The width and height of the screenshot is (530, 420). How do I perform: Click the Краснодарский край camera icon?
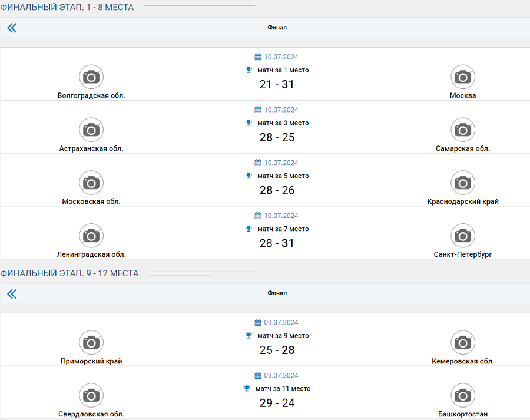click(x=463, y=183)
